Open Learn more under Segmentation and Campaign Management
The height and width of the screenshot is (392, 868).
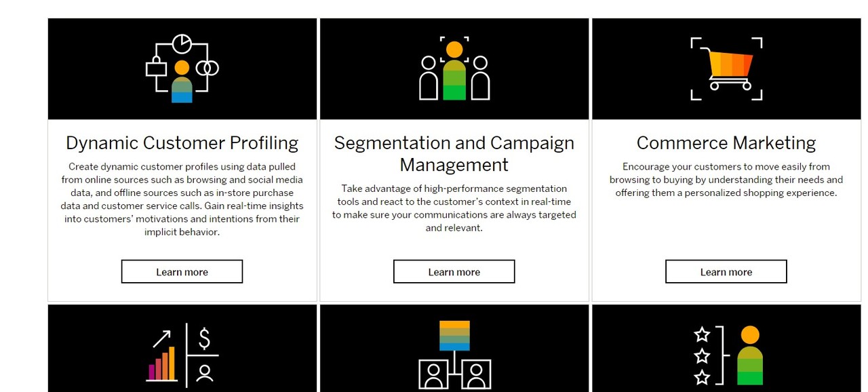click(x=454, y=272)
